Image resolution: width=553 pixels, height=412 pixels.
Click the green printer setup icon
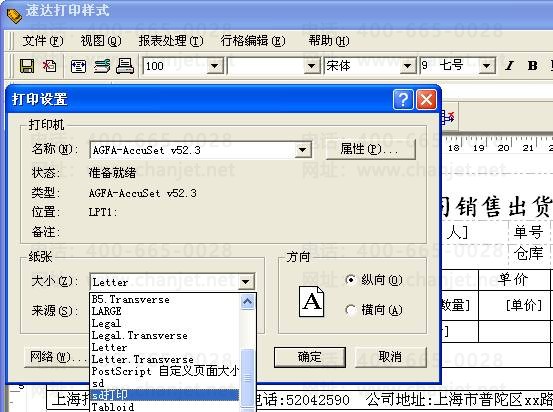click(102, 66)
